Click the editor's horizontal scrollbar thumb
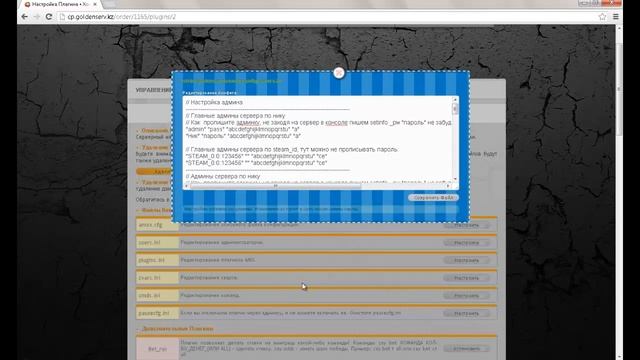The height and width of the screenshot is (360, 640). [275, 186]
